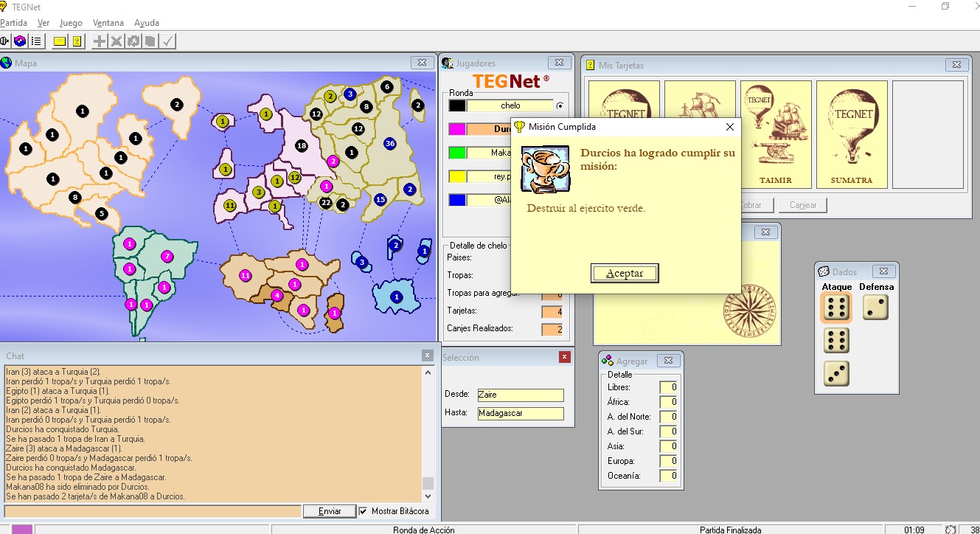Viewport: 980px width, 534px height.
Task: Click the defense die showing two
Action: pos(875,308)
